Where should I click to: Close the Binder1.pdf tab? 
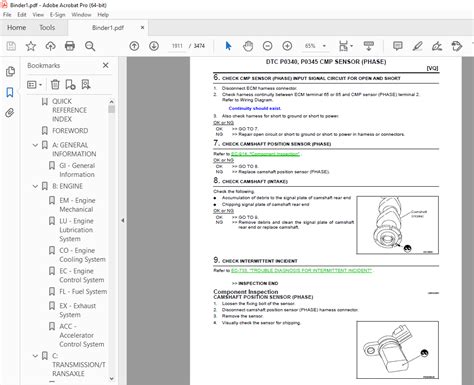pos(142,27)
